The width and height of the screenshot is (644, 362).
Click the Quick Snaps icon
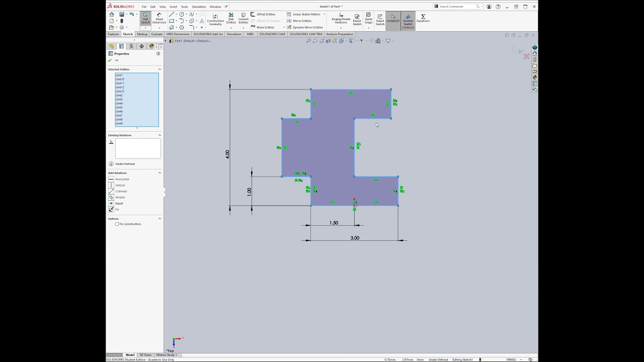369,19
